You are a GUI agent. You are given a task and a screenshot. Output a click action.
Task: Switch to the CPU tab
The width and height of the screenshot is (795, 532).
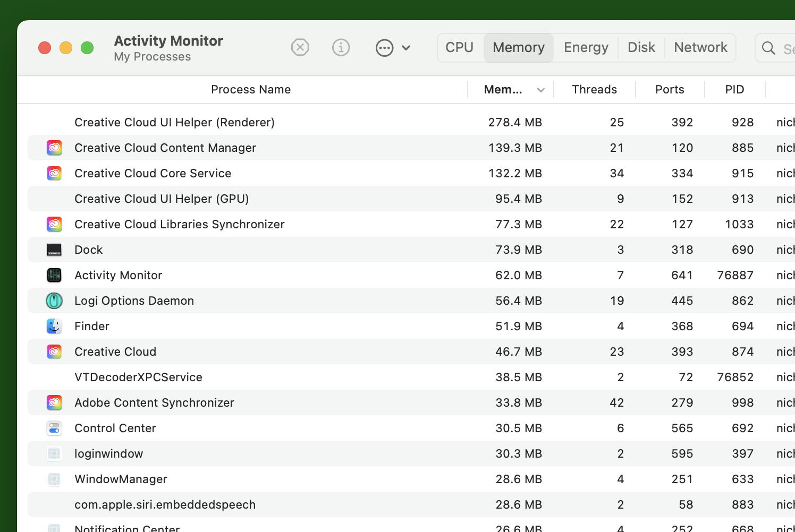click(x=459, y=47)
